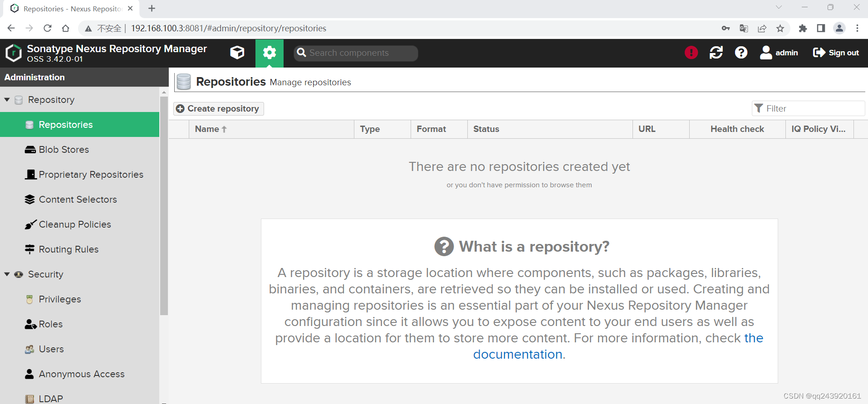Click the address bar URL
The width and height of the screenshot is (868, 404).
(229, 28)
